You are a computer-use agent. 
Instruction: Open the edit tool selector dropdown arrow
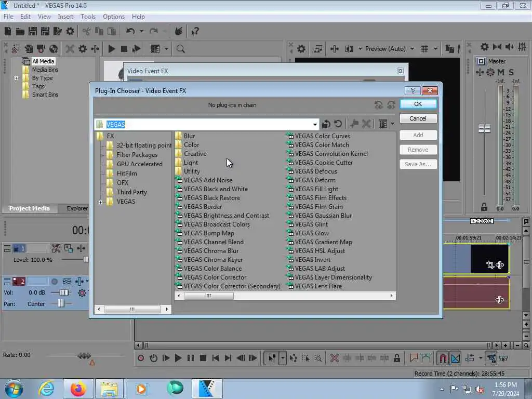click(x=283, y=358)
